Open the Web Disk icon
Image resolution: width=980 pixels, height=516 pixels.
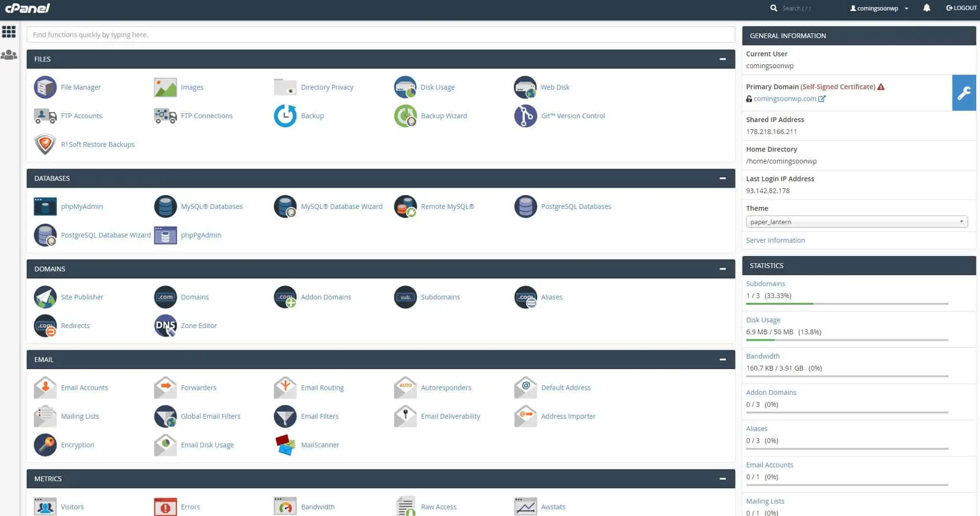click(525, 87)
